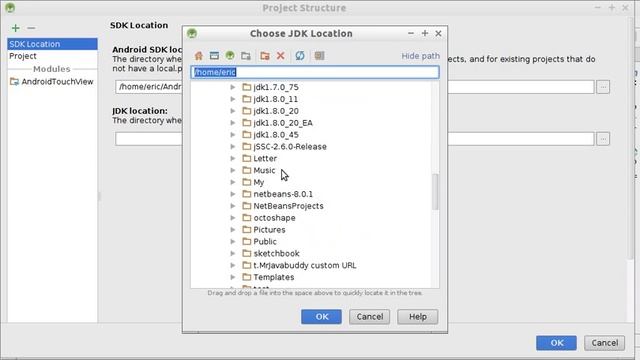The width and height of the screenshot is (640, 360).
Task: Open browse button for JDK location
Action: coord(603,139)
